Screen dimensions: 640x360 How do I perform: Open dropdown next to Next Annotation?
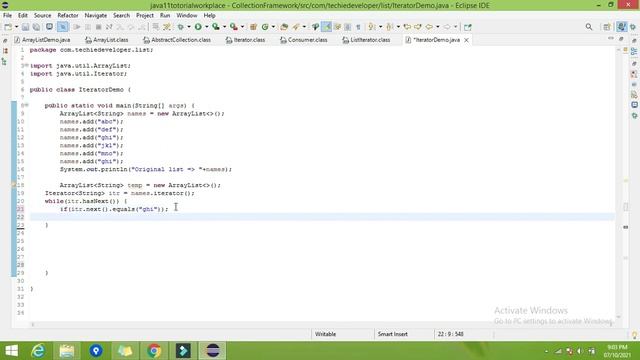click(x=380, y=27)
